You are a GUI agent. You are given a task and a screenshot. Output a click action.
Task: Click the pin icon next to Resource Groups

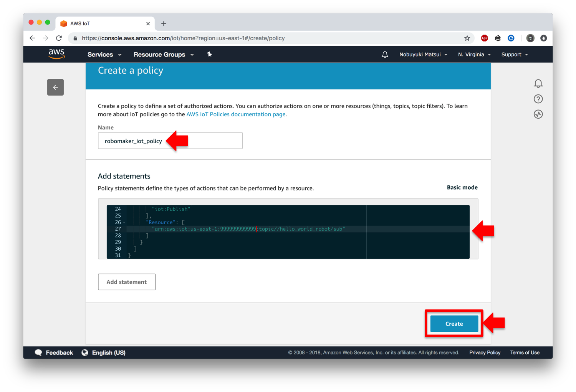(210, 54)
